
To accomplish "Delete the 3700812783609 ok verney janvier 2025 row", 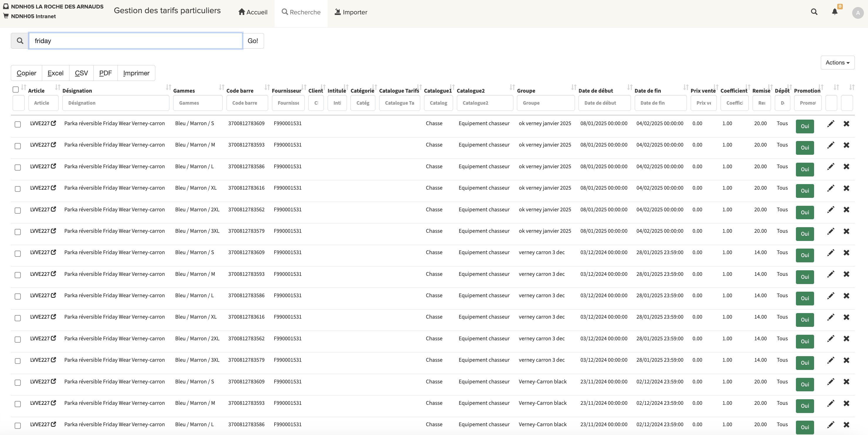I will (x=846, y=124).
